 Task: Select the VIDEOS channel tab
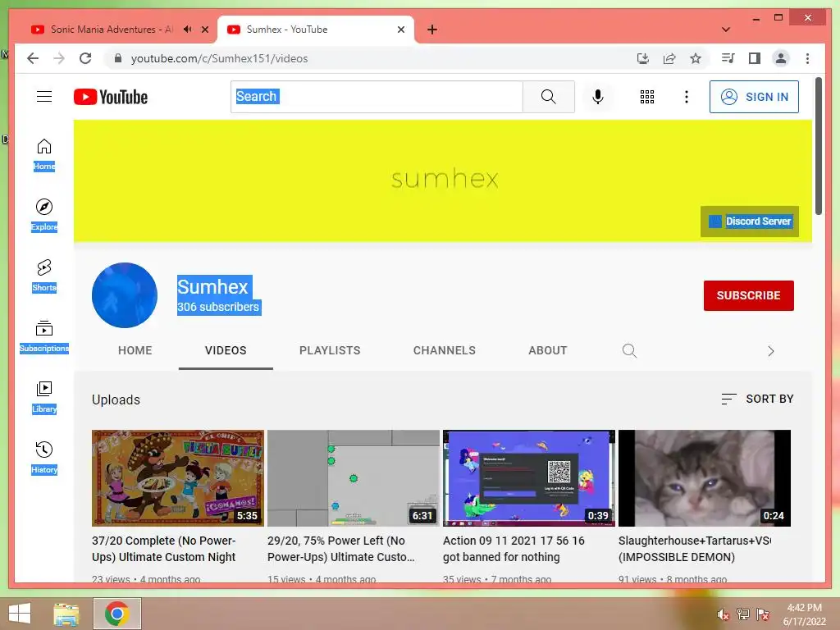coord(226,351)
